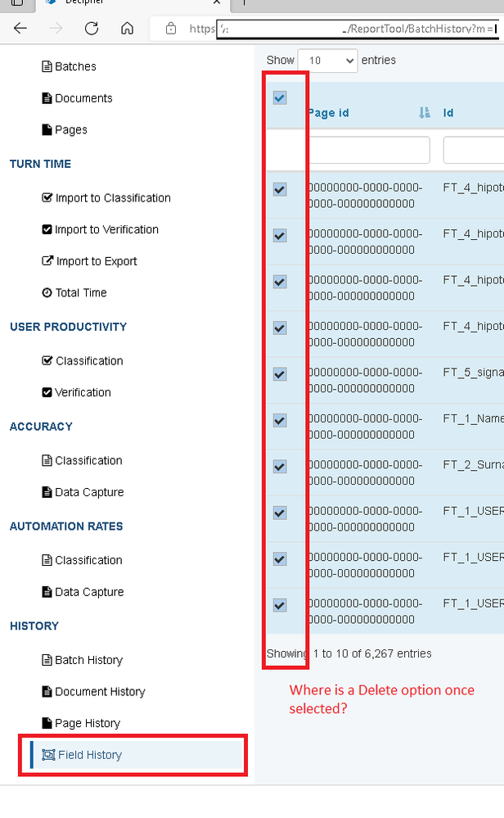This screenshot has width=504, height=818.
Task: Open Page History report
Action: [x=87, y=723]
